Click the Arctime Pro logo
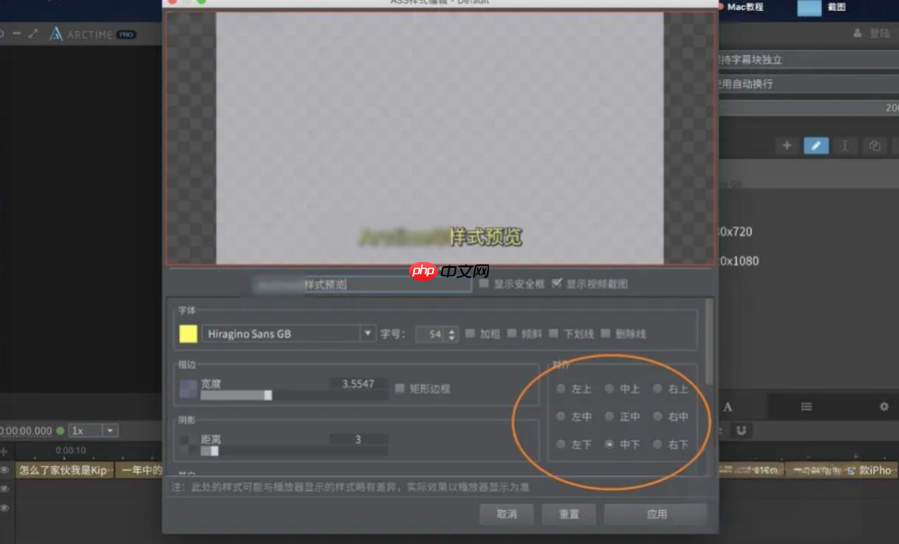 click(x=92, y=34)
